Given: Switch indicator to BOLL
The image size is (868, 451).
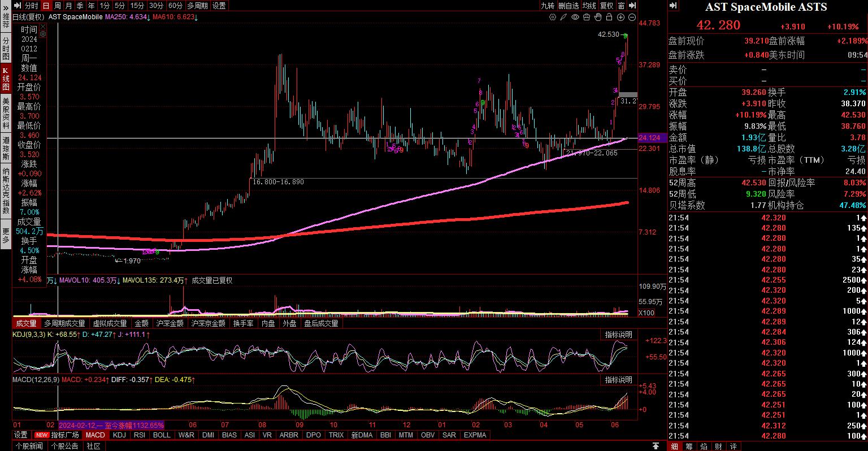Looking at the screenshot, I should pyautogui.click(x=162, y=435).
